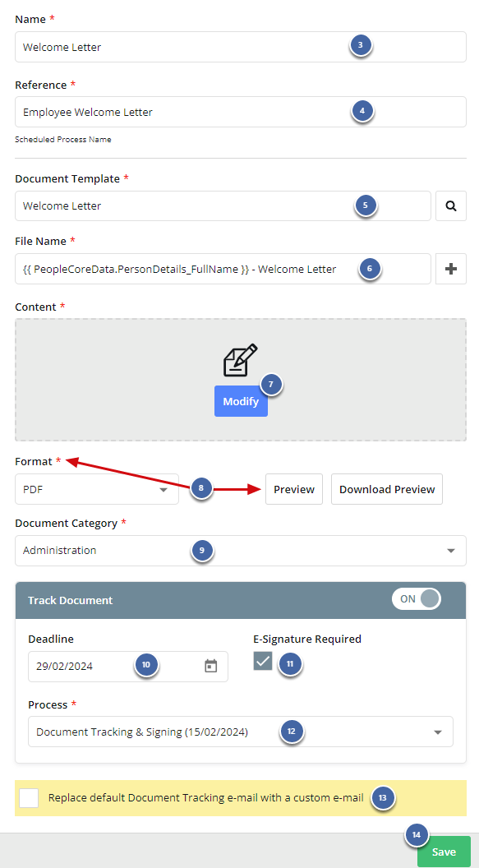This screenshot has height=868, width=479.
Task: Click the Deadline date field 29/02/2024
Action: [128, 666]
